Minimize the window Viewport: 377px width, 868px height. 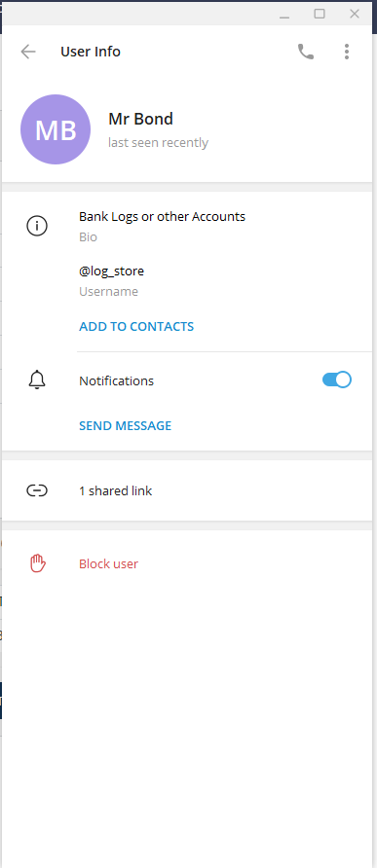285,15
